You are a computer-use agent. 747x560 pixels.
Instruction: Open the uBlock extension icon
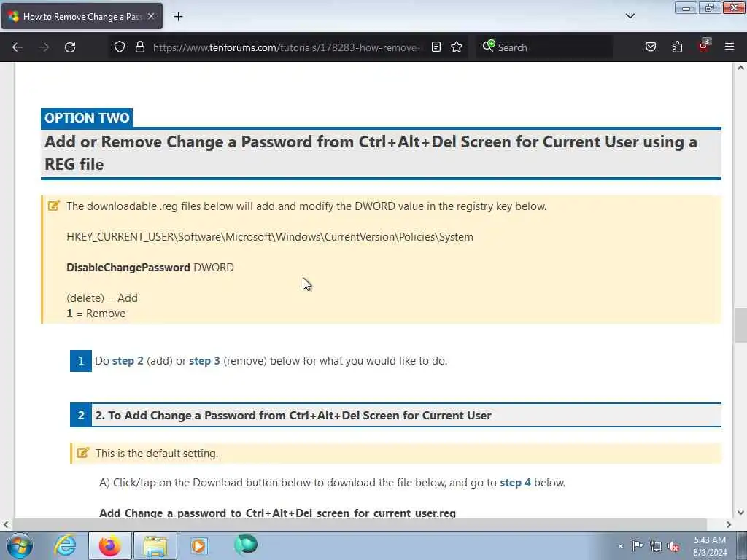tap(704, 46)
